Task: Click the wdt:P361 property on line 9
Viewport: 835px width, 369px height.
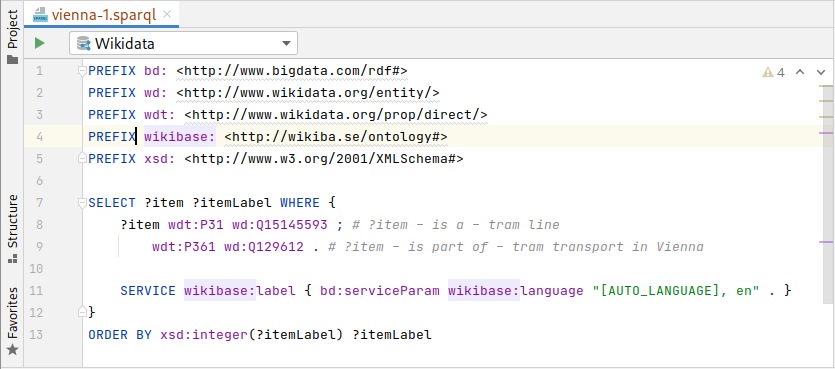Action: tap(184, 247)
